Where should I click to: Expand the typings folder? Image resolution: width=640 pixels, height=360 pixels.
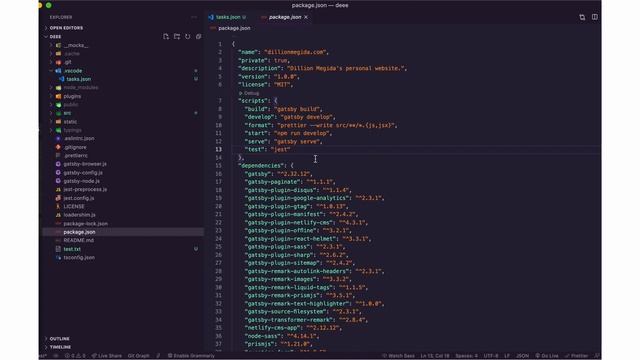pyautogui.click(x=73, y=130)
